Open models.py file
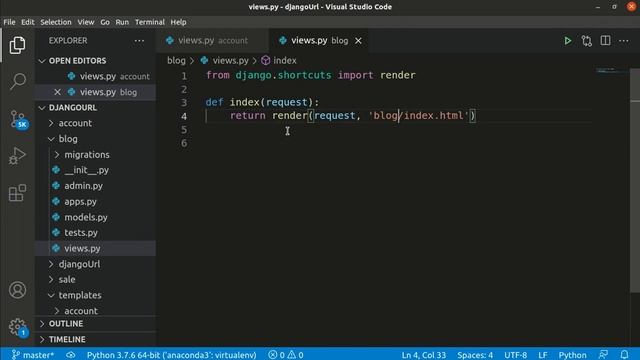Image resolution: width=640 pixels, height=360 pixels. pos(95,217)
